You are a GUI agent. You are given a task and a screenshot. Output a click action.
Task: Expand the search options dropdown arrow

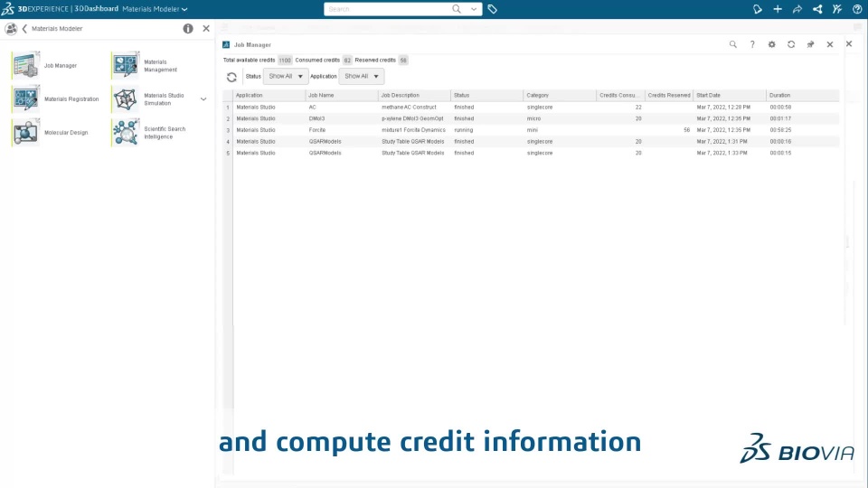tap(474, 9)
